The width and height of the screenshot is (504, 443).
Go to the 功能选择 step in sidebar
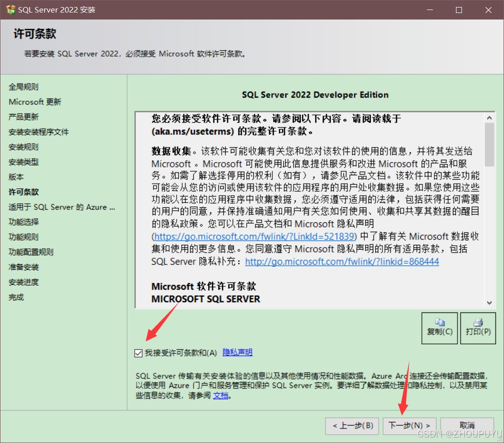tap(24, 222)
